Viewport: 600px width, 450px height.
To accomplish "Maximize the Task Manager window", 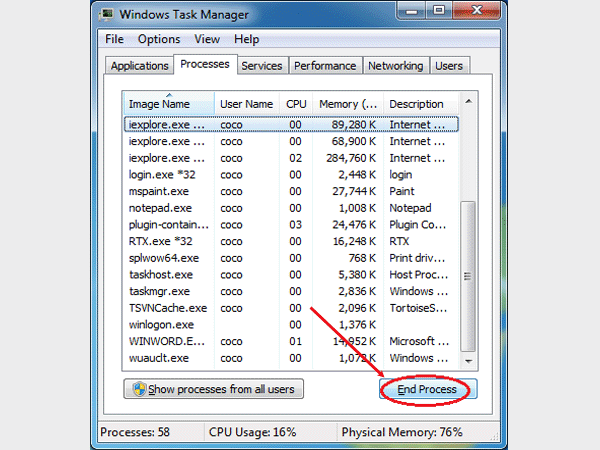I will tap(439, 11).
